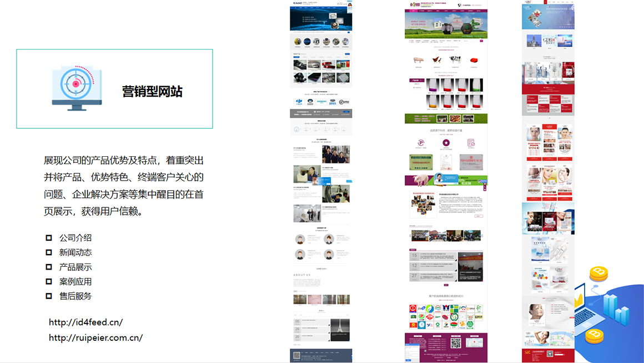Select the 案例应用 list item
Viewport: 644px width, 363px height.
point(76,282)
